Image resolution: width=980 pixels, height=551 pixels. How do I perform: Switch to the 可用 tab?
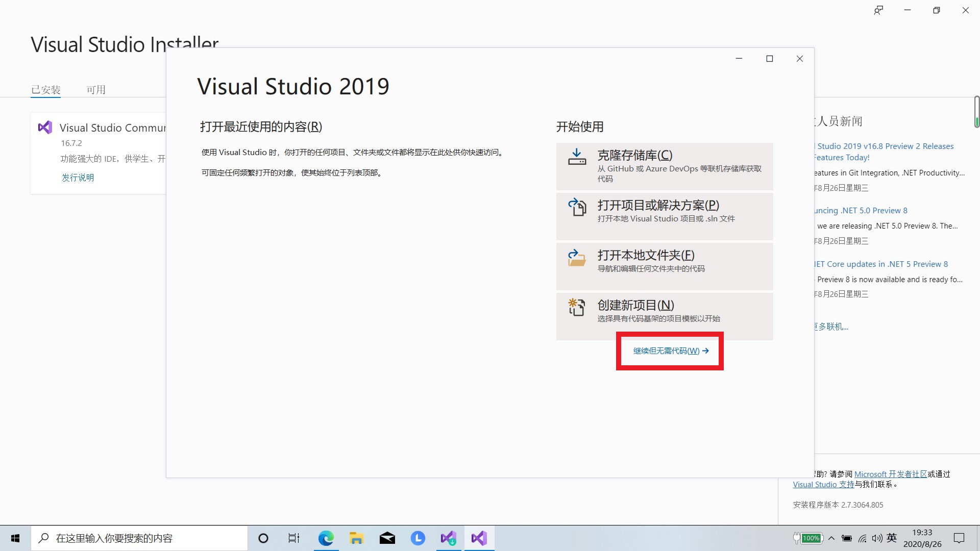(x=96, y=90)
